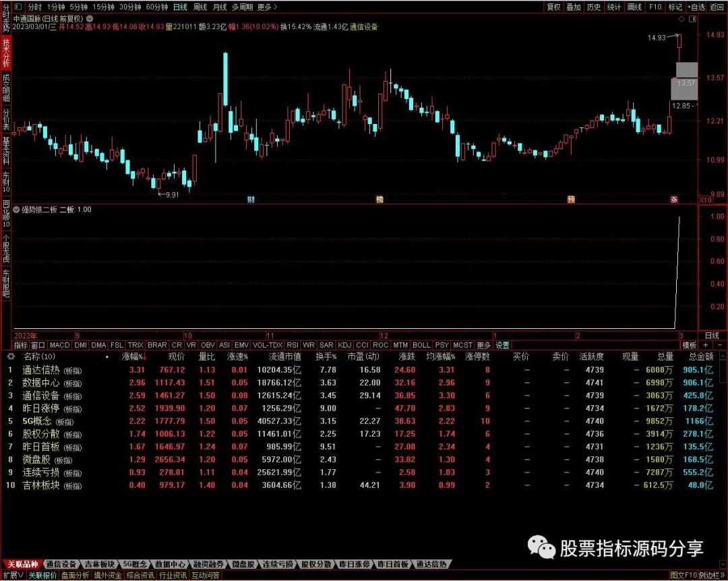Screen dimensions: 728x581
Task: Select 技术分析 in left sidebar
Action: pos(5,53)
